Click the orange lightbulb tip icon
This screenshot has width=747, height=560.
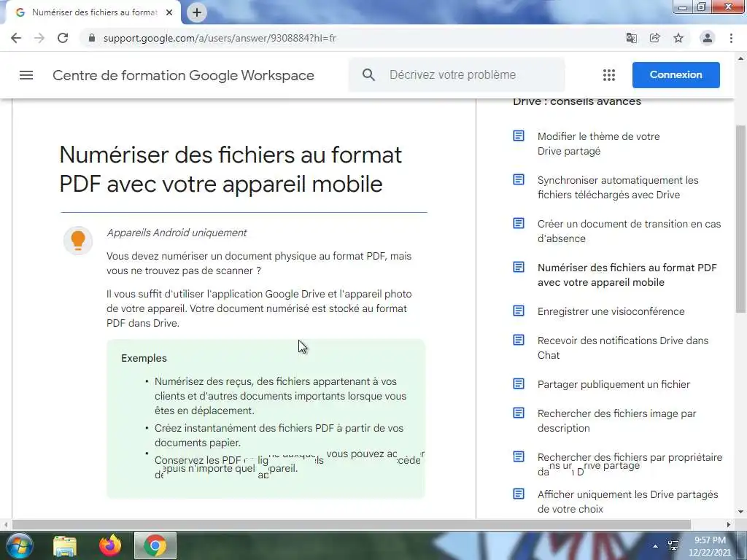click(x=77, y=241)
